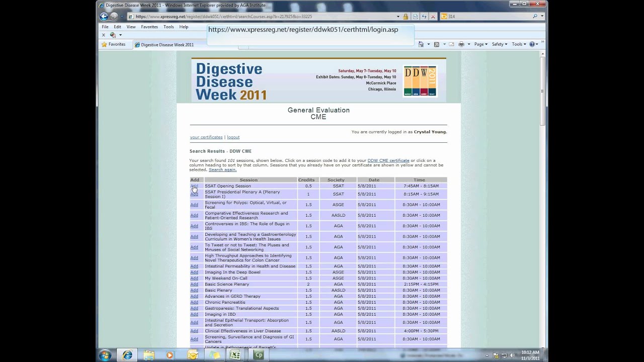Click the compatibility view icon

point(416,17)
